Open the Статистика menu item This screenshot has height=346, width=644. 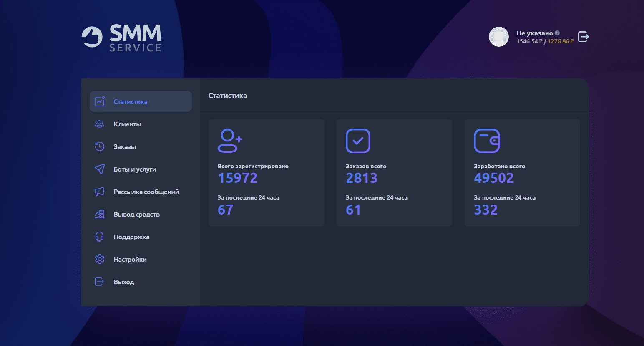coord(141,101)
